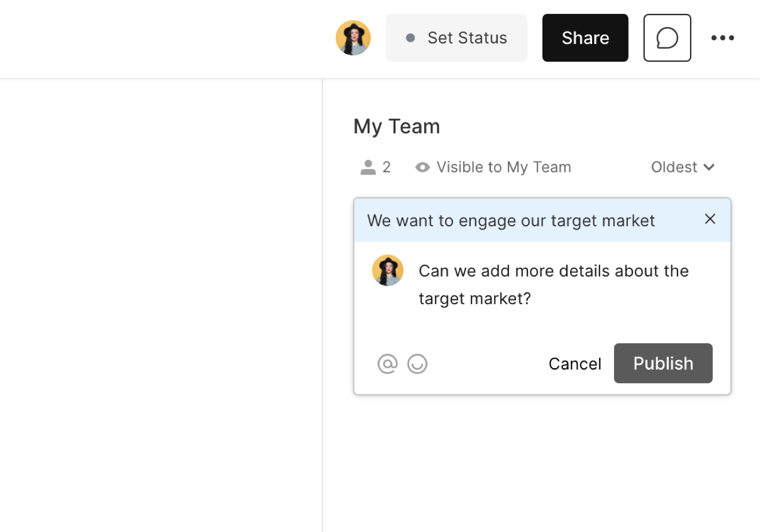
Task: Open the emoji picker smiley icon
Action: (x=417, y=364)
